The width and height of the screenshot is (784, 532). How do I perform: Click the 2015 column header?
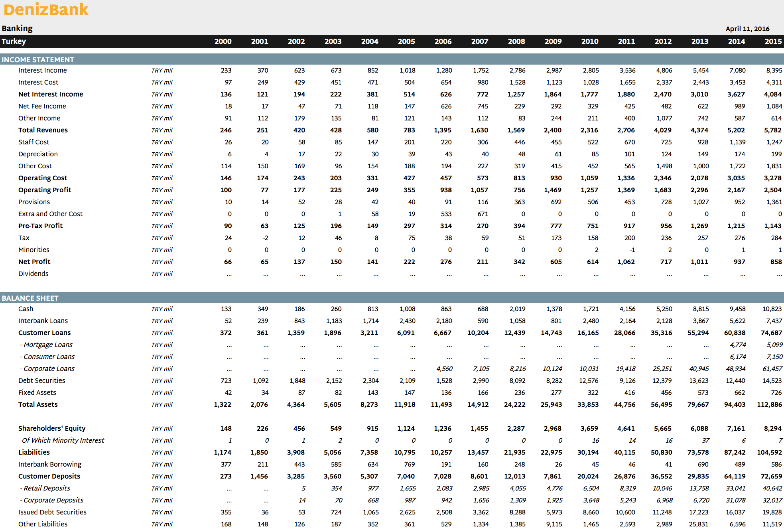(773, 41)
